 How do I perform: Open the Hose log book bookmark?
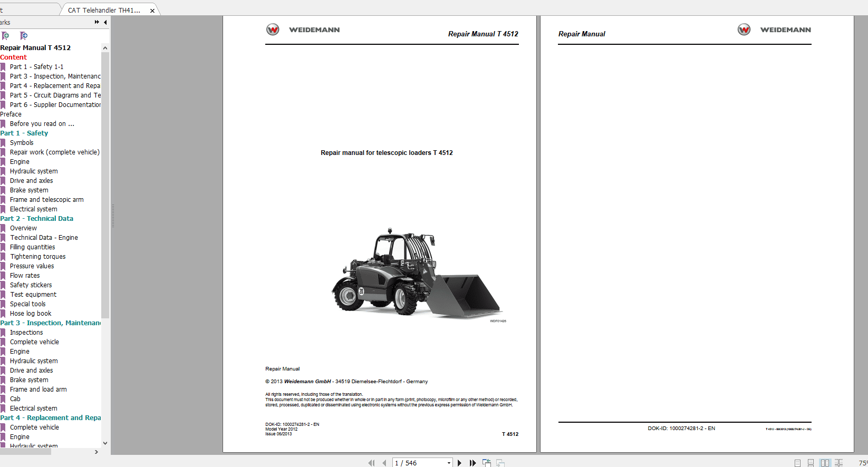point(31,313)
